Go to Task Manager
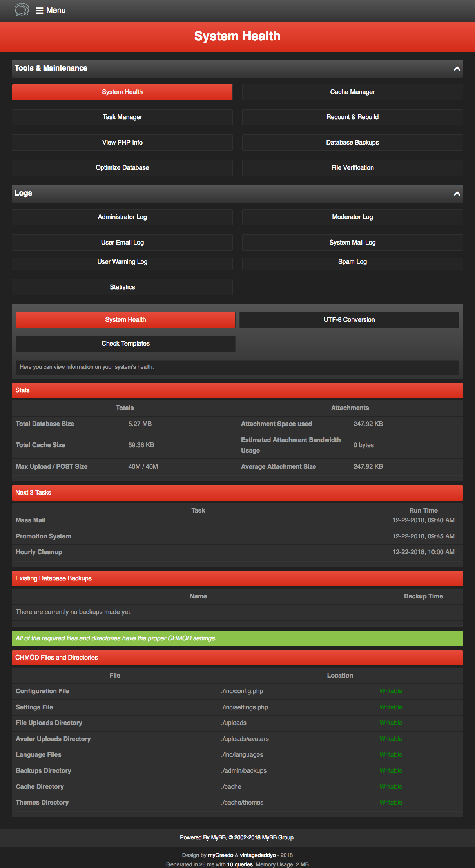The image size is (475, 868). 122,117
